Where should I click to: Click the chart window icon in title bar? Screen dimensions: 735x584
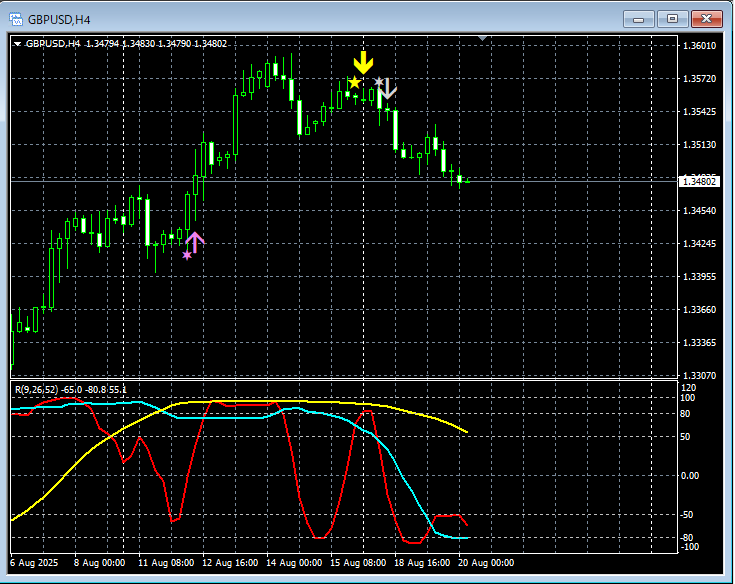(15, 19)
